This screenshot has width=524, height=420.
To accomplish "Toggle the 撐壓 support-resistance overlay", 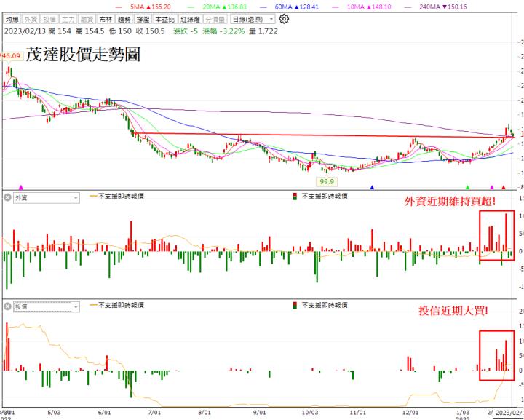I will [x=143, y=20].
